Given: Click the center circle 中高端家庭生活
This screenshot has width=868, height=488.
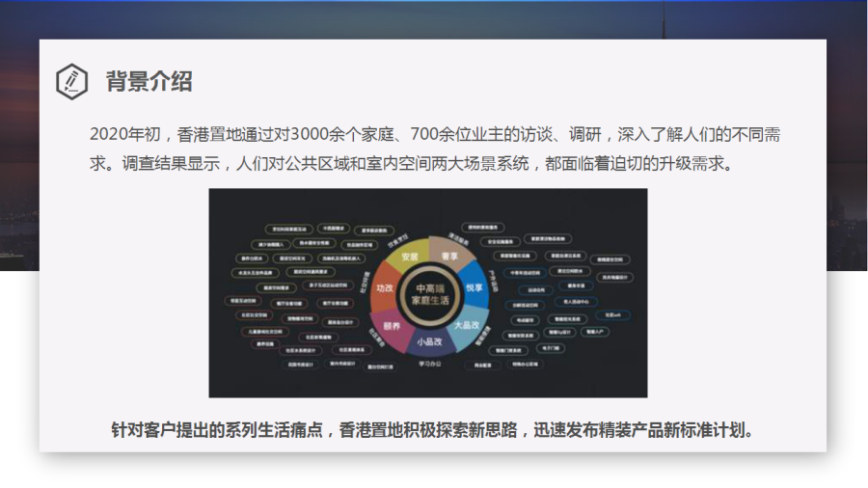Looking at the screenshot, I should point(430,294).
